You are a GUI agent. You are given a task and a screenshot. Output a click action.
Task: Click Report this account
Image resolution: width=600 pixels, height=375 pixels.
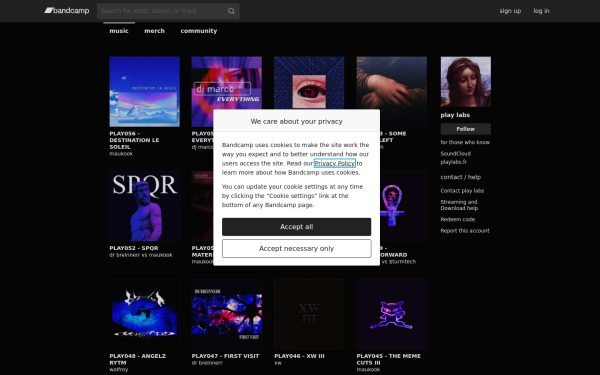465,231
